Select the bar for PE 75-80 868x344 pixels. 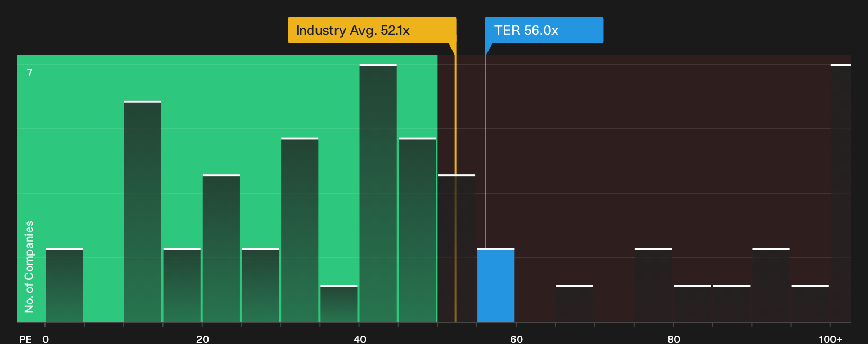pos(653,285)
